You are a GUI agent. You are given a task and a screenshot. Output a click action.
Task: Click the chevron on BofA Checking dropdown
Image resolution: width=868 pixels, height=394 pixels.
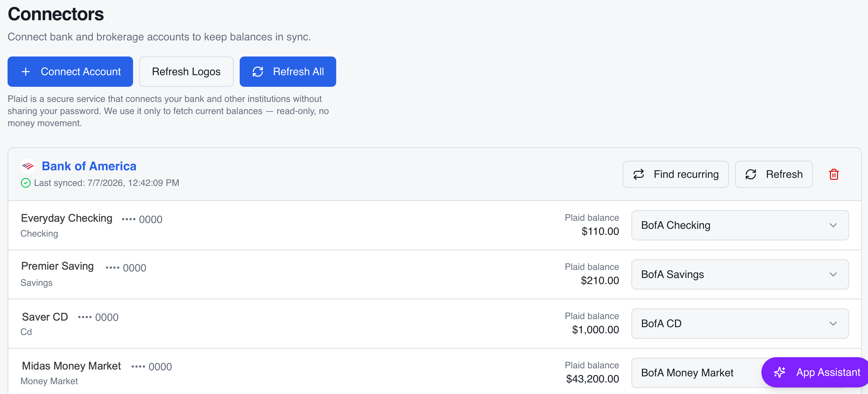833,225
